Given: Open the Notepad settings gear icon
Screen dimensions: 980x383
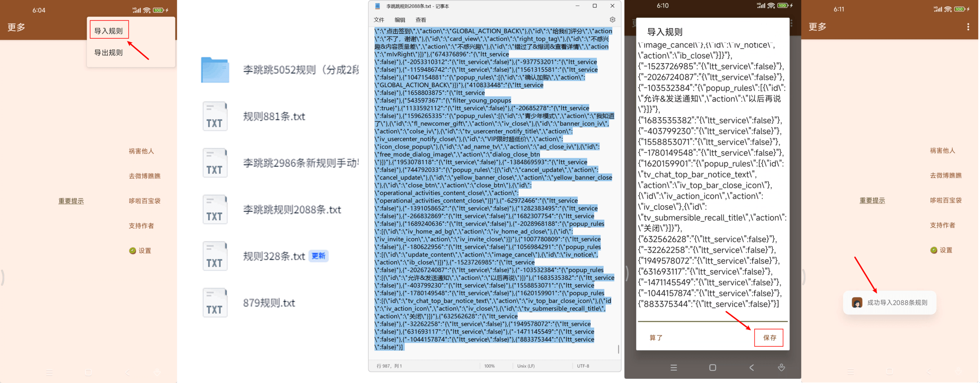Looking at the screenshot, I should [x=612, y=20].
